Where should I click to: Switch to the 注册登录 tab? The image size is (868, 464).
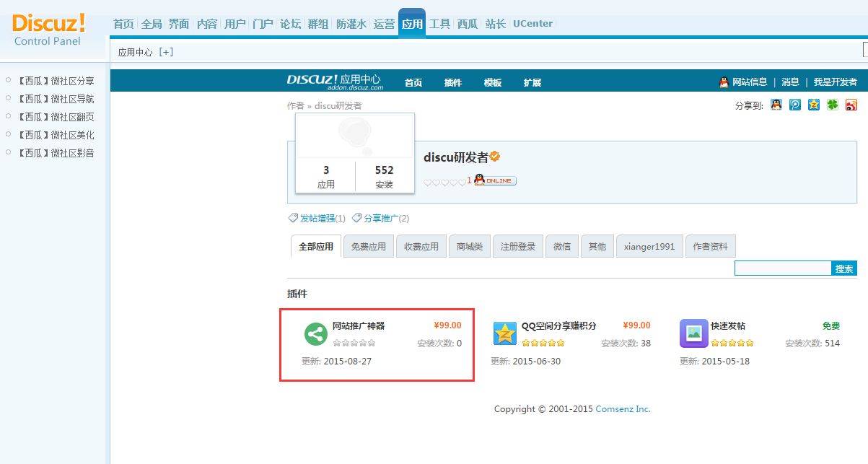click(518, 246)
